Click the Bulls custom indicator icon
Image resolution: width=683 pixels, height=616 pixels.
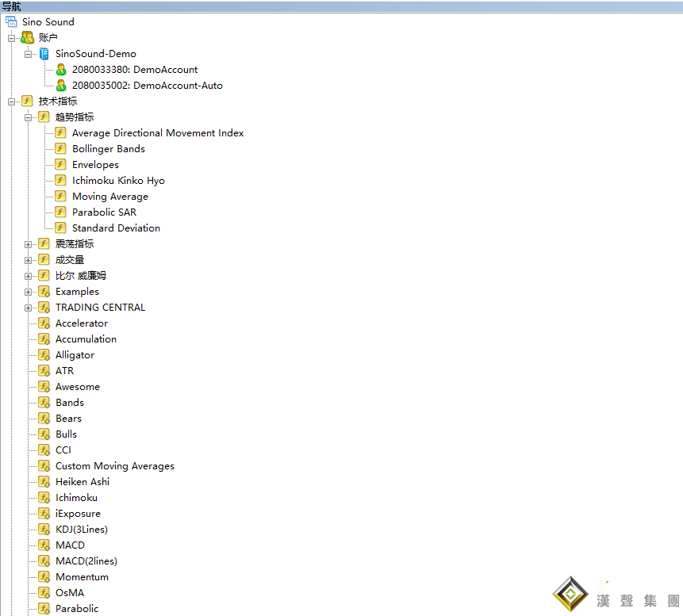tap(44, 434)
